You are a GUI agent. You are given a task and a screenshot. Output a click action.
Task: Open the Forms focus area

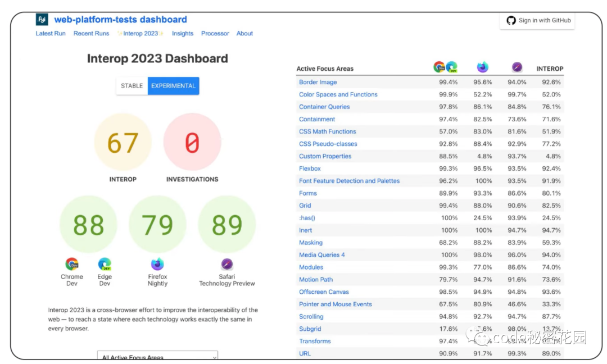308,193
